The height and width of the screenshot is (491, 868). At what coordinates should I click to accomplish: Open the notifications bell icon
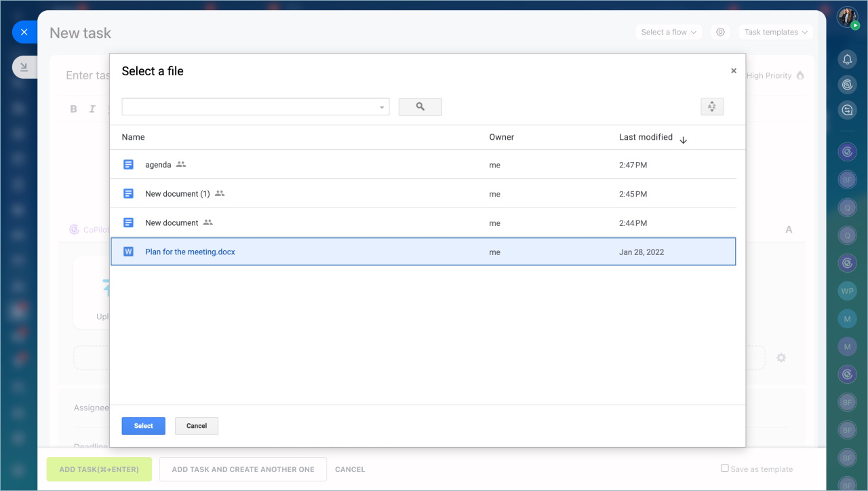(847, 60)
